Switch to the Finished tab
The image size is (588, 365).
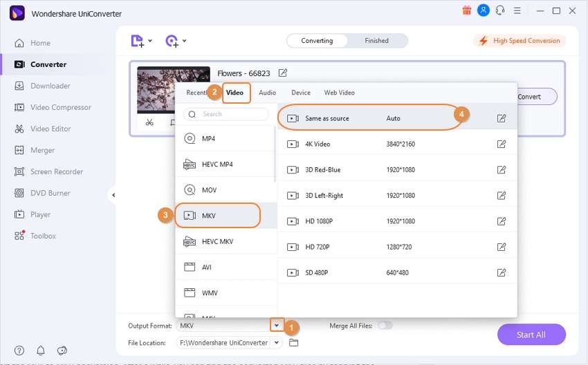[x=376, y=41]
